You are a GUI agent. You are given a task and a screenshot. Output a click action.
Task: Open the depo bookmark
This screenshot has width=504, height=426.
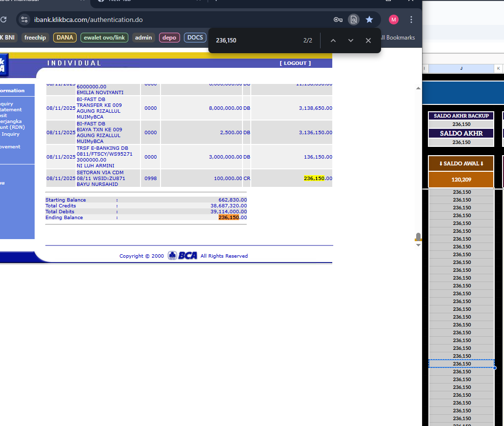coord(169,38)
